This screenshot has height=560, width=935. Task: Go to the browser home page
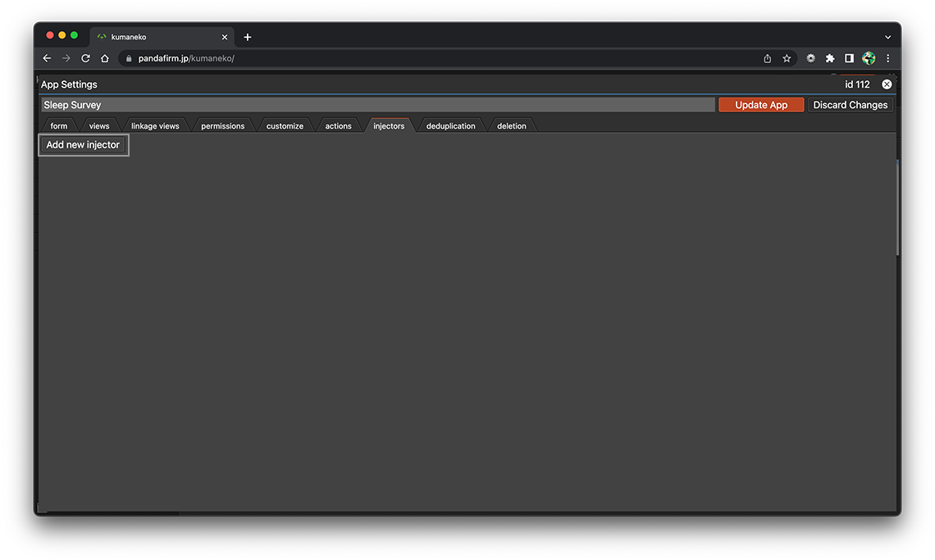coord(105,58)
